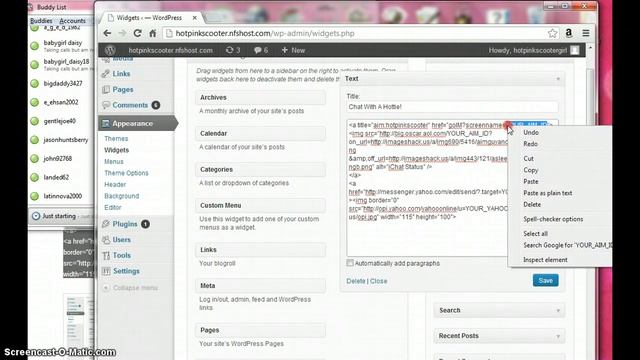
Task: Click the Settings sidebar icon
Action: (106, 271)
